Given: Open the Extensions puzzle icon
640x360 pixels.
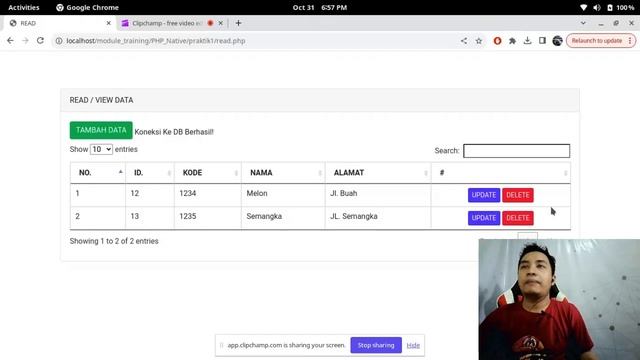Looking at the screenshot, I should [512, 41].
